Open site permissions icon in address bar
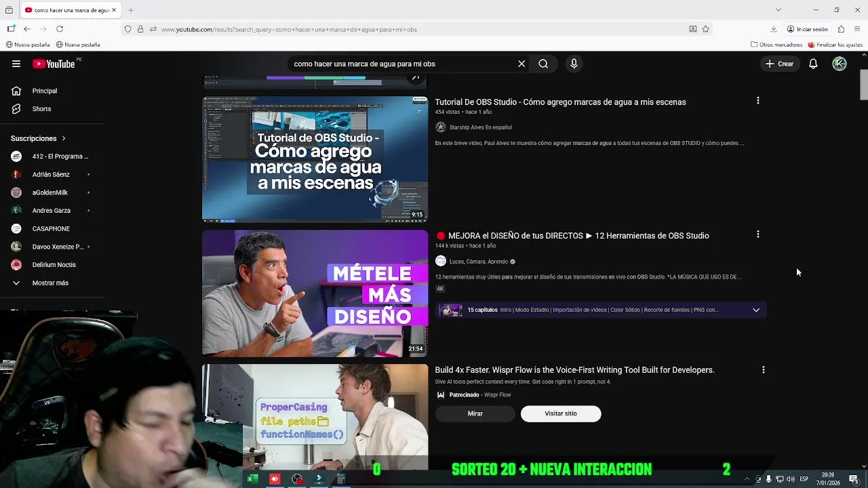The height and width of the screenshot is (488, 868). coord(153,29)
